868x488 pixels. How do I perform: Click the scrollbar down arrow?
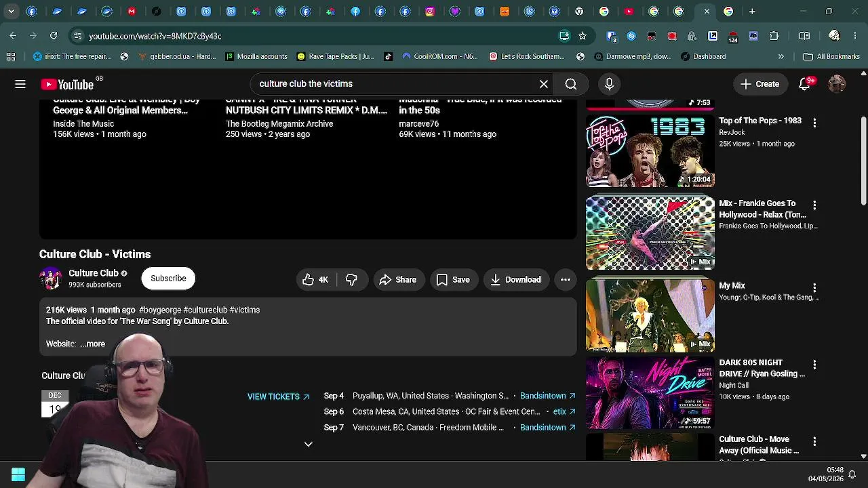tap(863, 456)
